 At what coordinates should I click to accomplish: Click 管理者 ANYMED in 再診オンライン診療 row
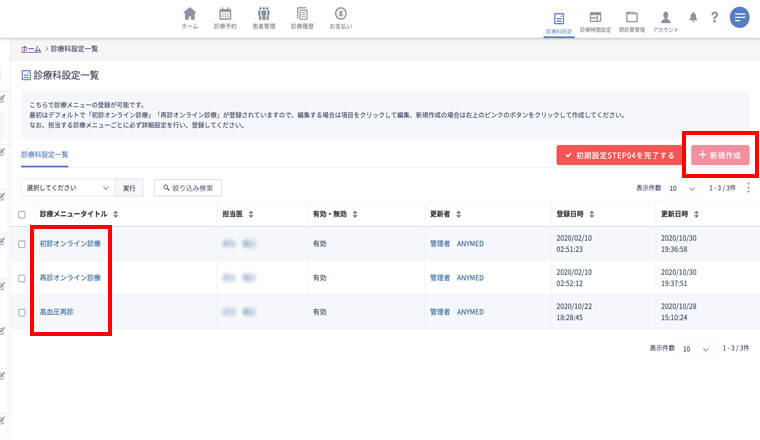pyautogui.click(x=457, y=278)
